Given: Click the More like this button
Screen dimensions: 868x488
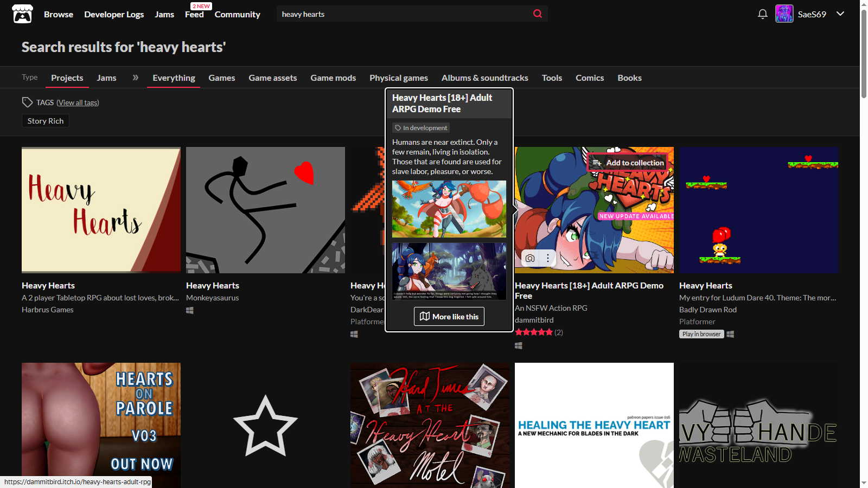Looking at the screenshot, I should click(449, 317).
